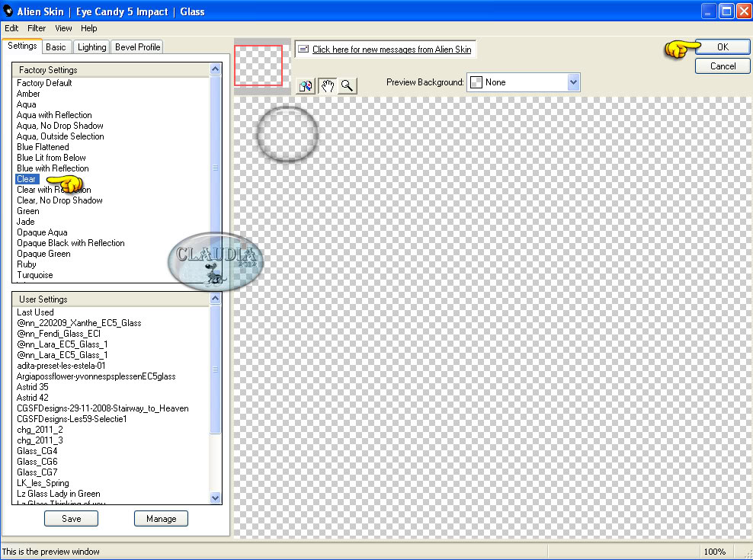Select the Aqua preset
Viewport: 753px width, 560px height.
pos(27,104)
